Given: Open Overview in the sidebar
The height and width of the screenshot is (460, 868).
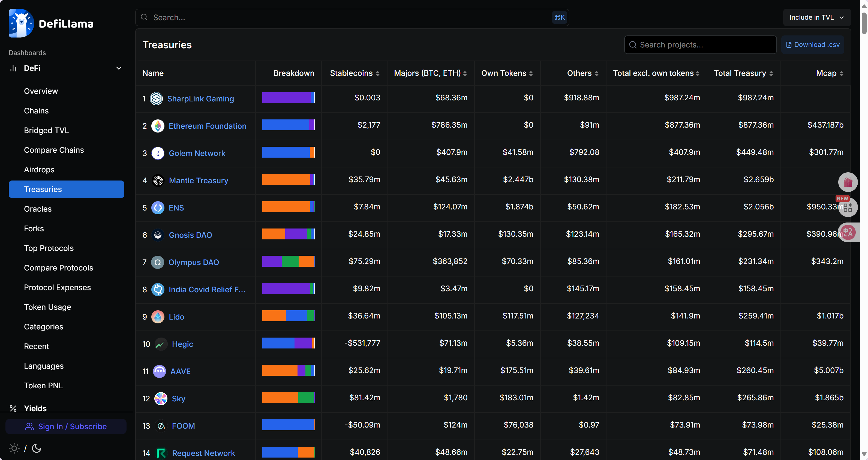Looking at the screenshot, I should (41, 91).
